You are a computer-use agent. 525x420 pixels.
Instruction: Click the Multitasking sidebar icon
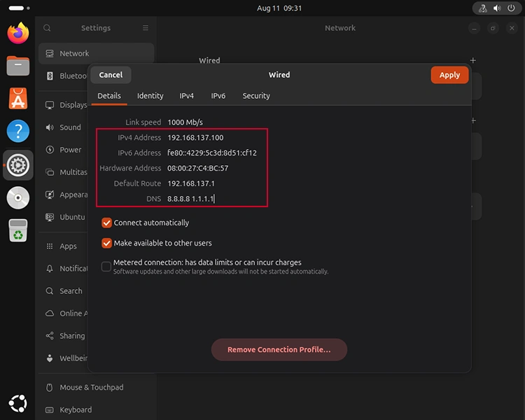pyautogui.click(x=50, y=172)
